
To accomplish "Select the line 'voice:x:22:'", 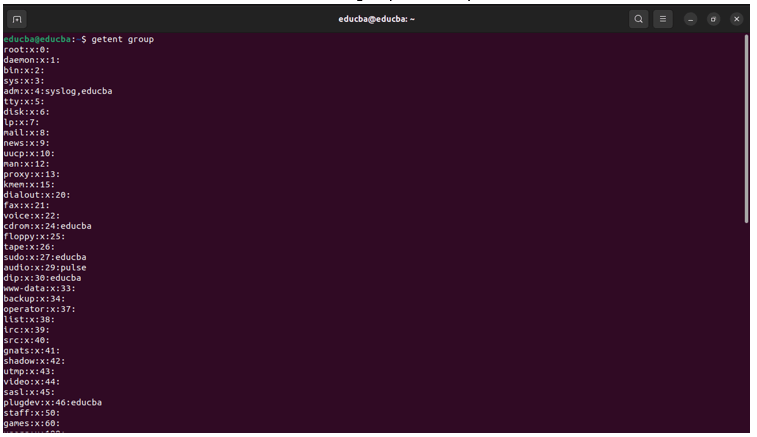I will tap(32, 216).
